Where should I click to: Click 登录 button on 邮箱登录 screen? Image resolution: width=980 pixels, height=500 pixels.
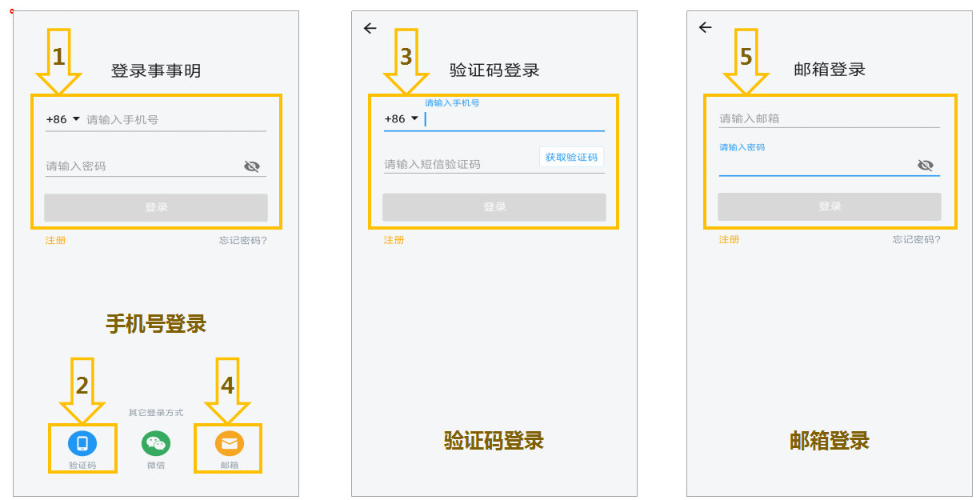click(830, 206)
